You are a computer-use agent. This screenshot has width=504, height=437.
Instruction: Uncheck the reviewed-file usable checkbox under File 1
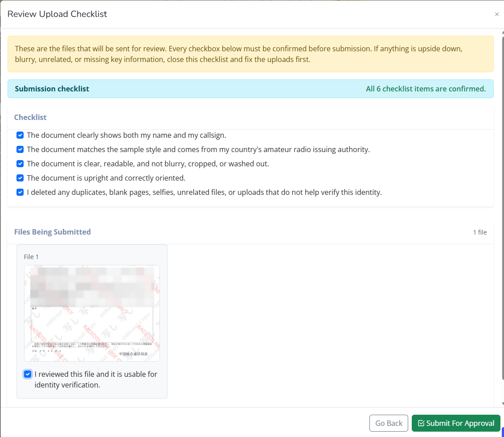[x=28, y=374]
